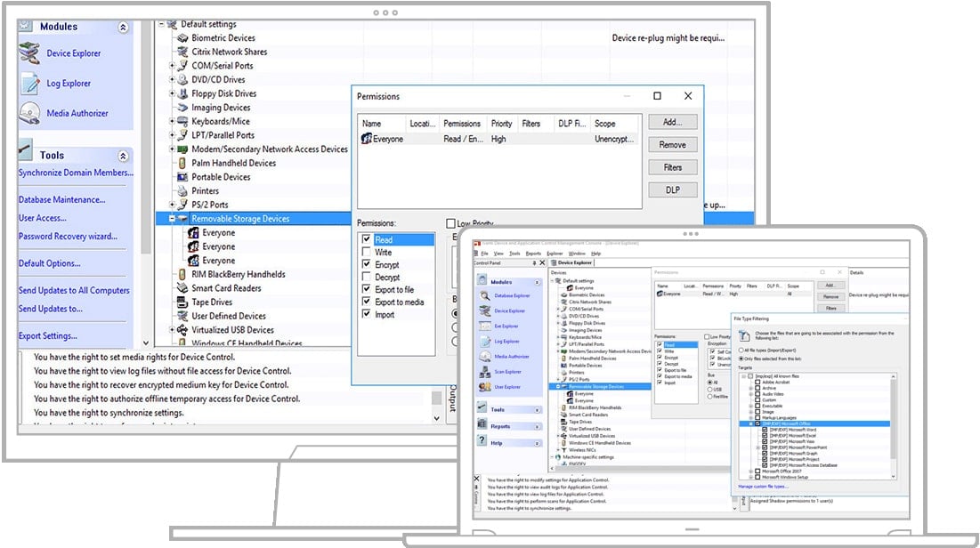Toggle Read permission checkbox on monitor dialog
The image size is (980, 548).
366,239
